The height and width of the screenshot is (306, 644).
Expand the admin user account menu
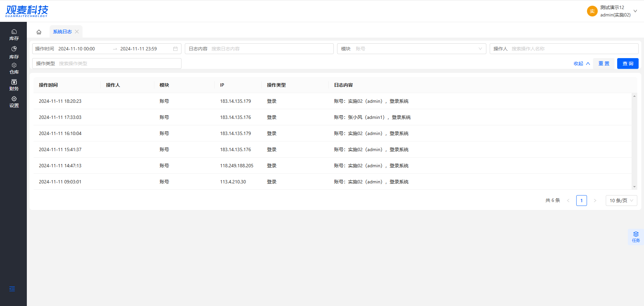coord(635,11)
